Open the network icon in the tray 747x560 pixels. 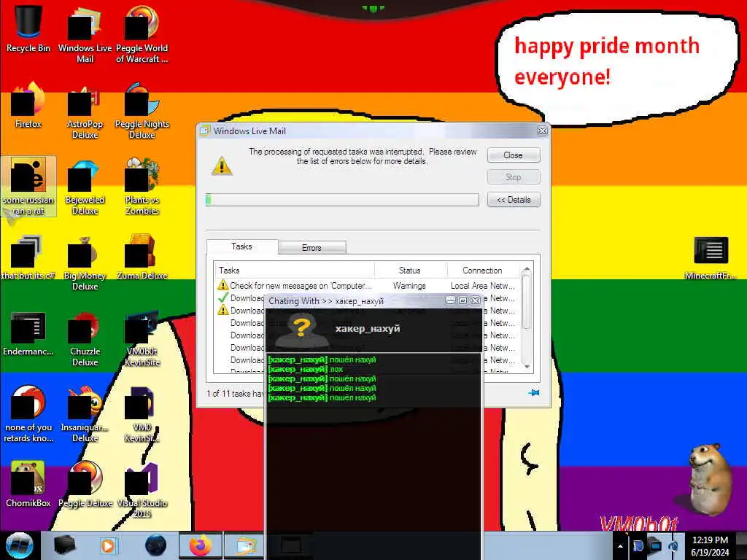point(656,545)
